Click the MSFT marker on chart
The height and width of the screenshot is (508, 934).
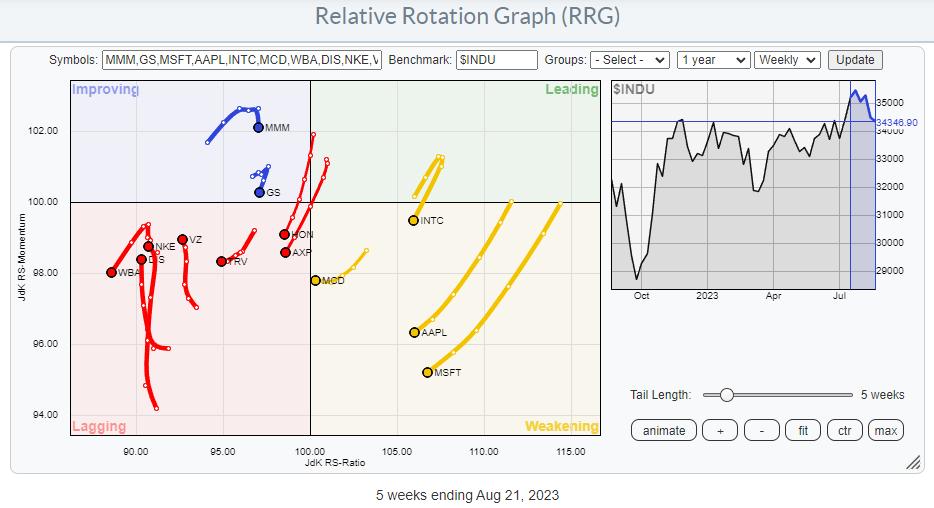427,372
